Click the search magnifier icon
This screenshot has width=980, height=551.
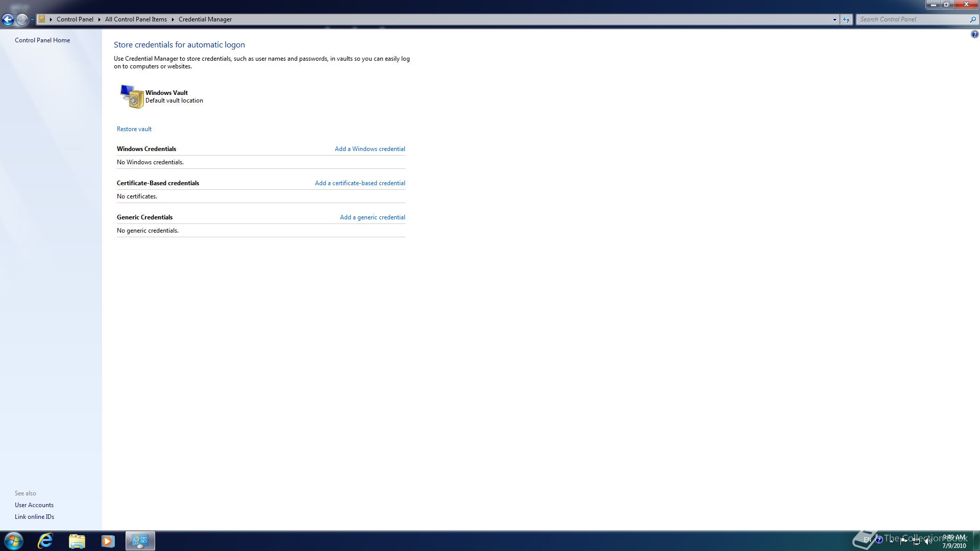point(972,19)
